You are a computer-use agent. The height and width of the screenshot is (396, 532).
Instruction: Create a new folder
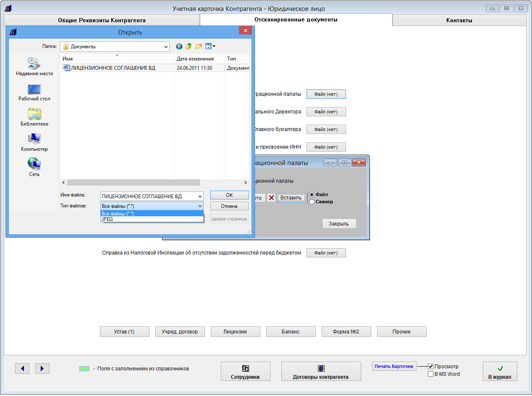(x=199, y=47)
